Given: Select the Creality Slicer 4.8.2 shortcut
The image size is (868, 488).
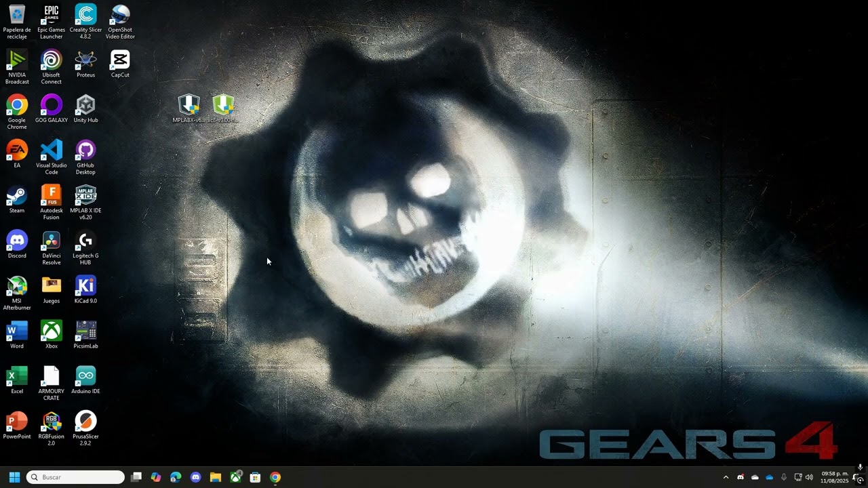Looking at the screenshot, I should click(85, 21).
